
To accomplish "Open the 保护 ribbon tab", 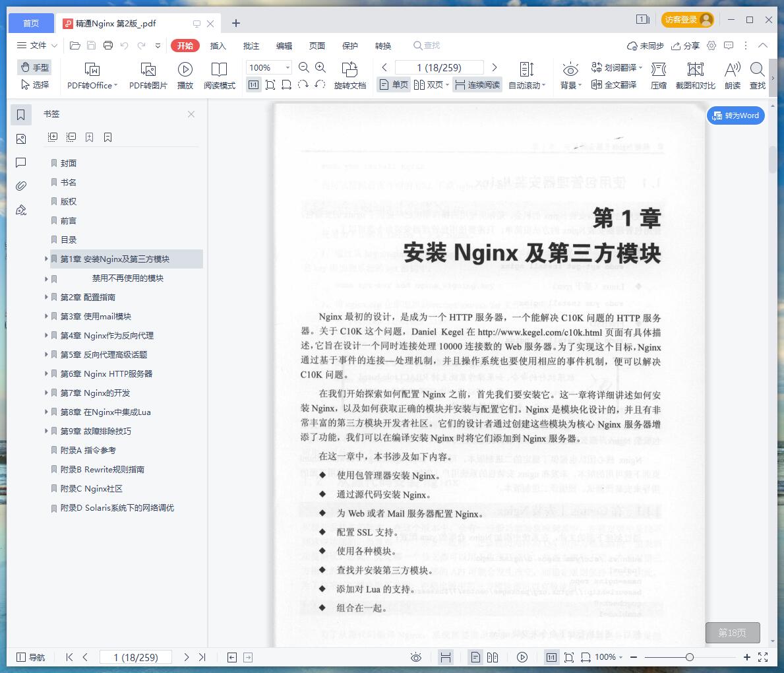I will (x=350, y=46).
